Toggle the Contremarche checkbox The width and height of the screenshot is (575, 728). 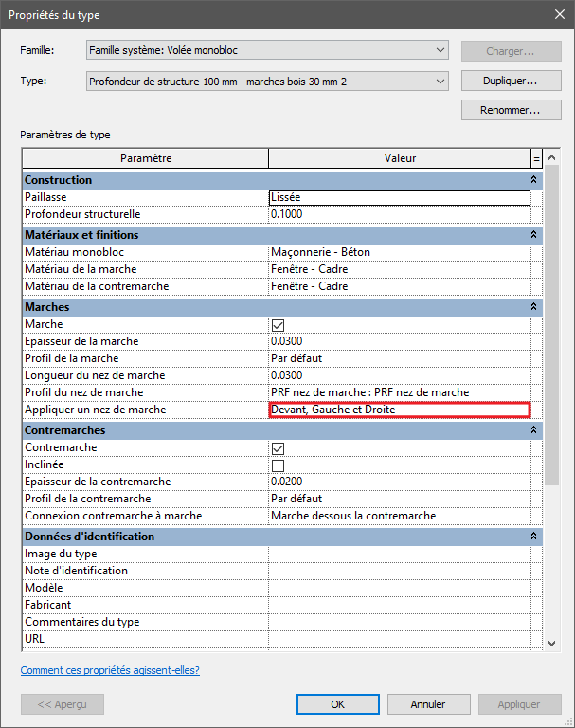(278, 448)
